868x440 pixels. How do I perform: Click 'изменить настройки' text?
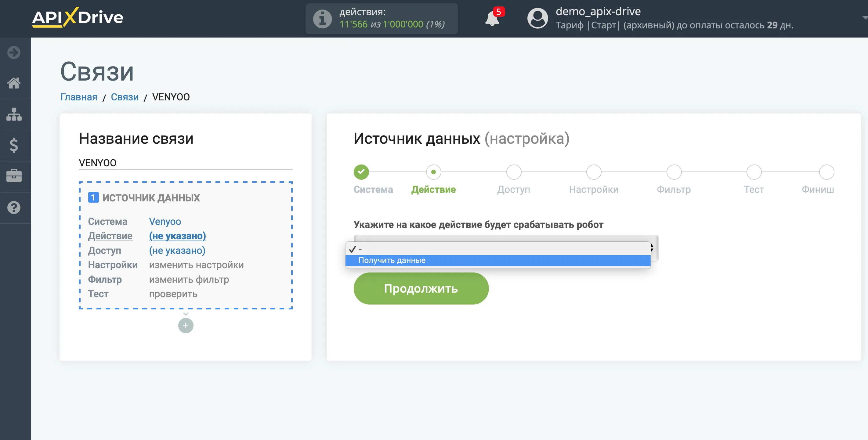[197, 265]
